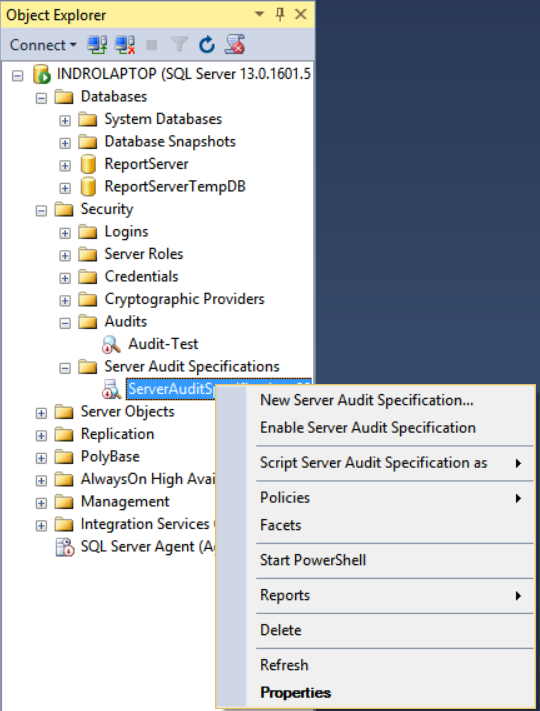Viewport: 540px width, 711px height.
Task: Select the Integration Services node
Action: (145, 524)
